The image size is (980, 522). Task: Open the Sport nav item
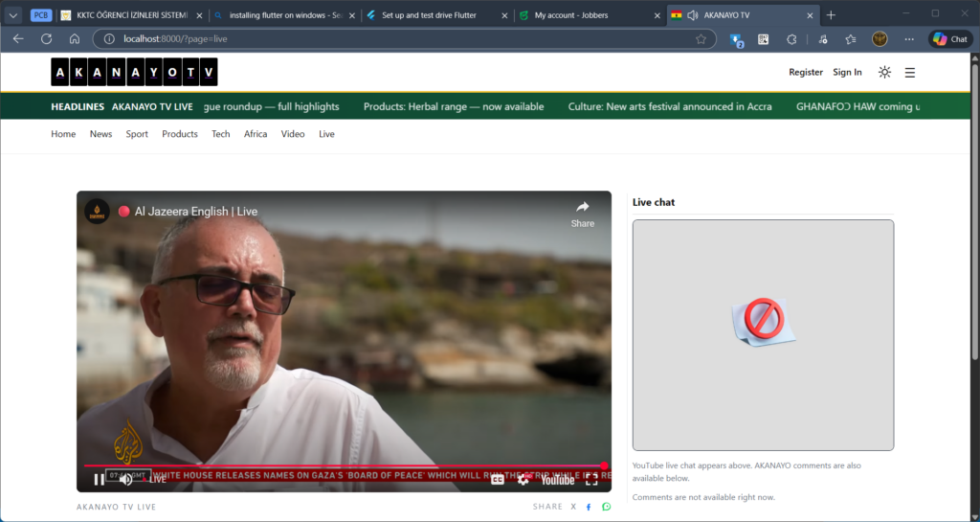pyautogui.click(x=137, y=134)
